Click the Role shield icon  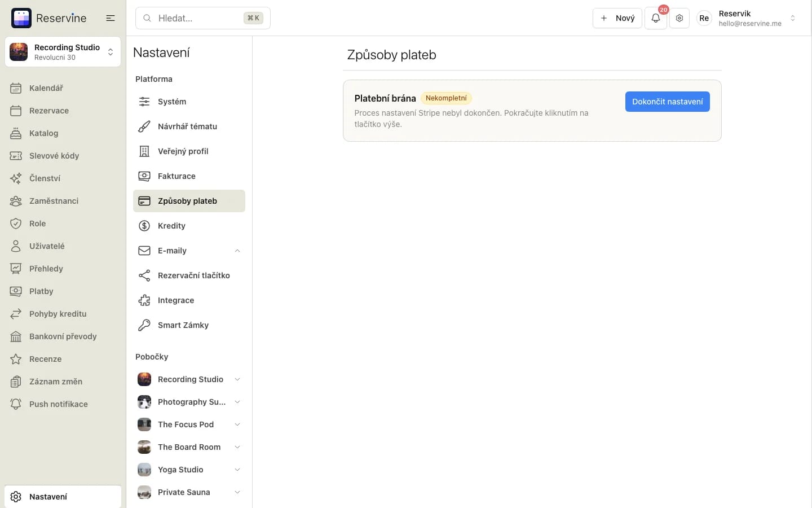(x=16, y=224)
